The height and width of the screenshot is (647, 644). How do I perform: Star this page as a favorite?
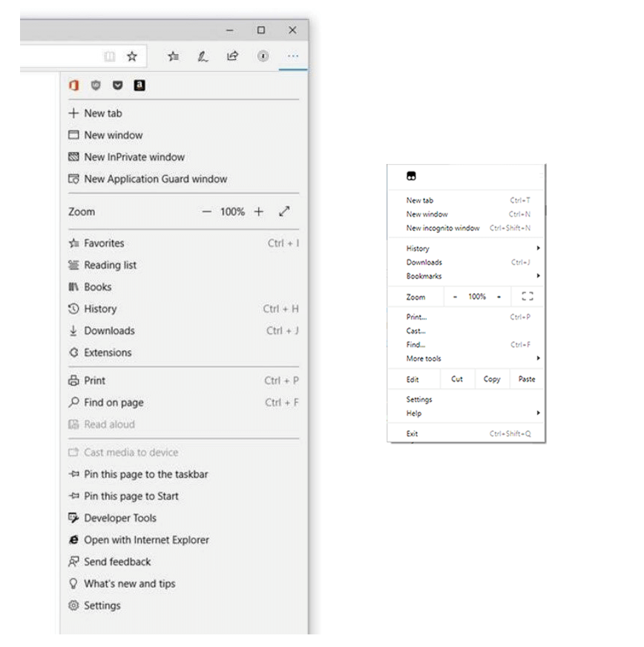pos(131,56)
